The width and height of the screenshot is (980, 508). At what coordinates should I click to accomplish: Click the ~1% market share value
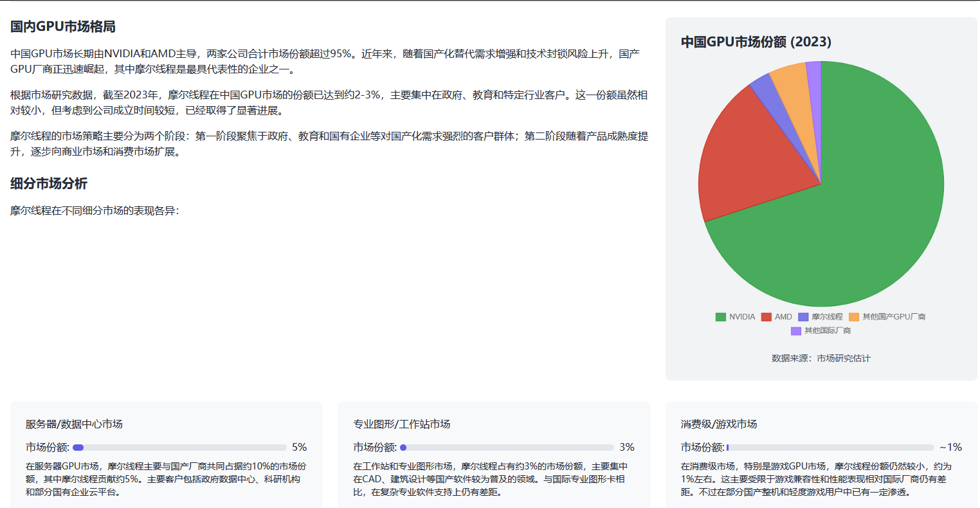[950, 447]
